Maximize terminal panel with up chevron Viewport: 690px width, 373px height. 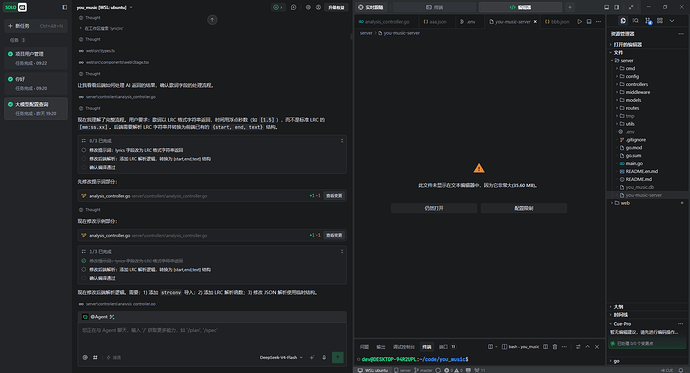(x=587, y=347)
